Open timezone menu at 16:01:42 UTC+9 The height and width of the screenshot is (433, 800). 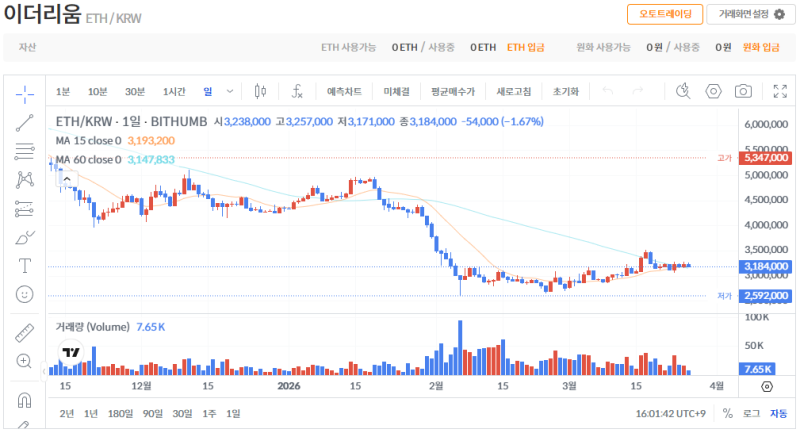point(670,414)
